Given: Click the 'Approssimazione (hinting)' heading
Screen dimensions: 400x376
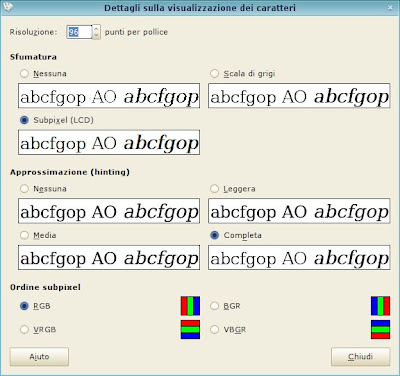Looking at the screenshot, I should (70, 172).
